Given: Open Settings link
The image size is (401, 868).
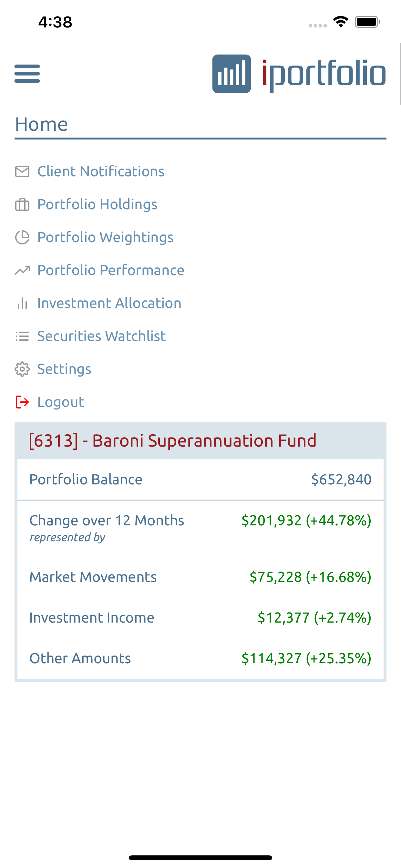Looking at the screenshot, I should (x=64, y=369).
